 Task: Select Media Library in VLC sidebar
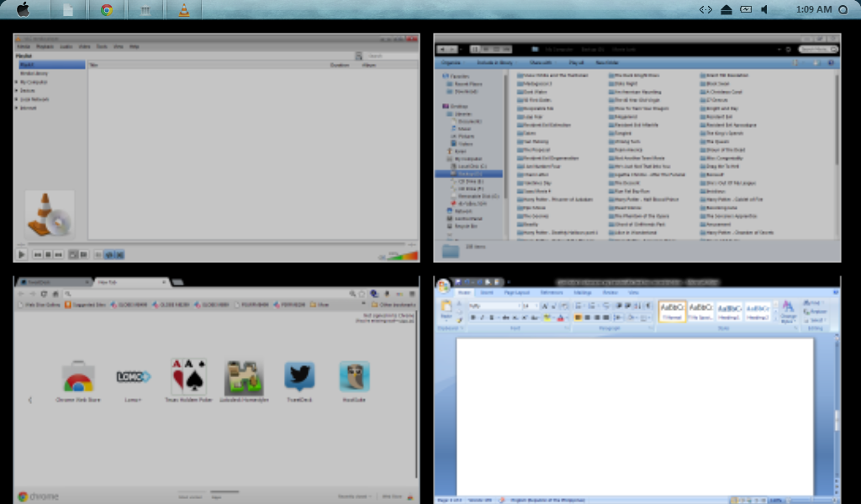coord(34,73)
